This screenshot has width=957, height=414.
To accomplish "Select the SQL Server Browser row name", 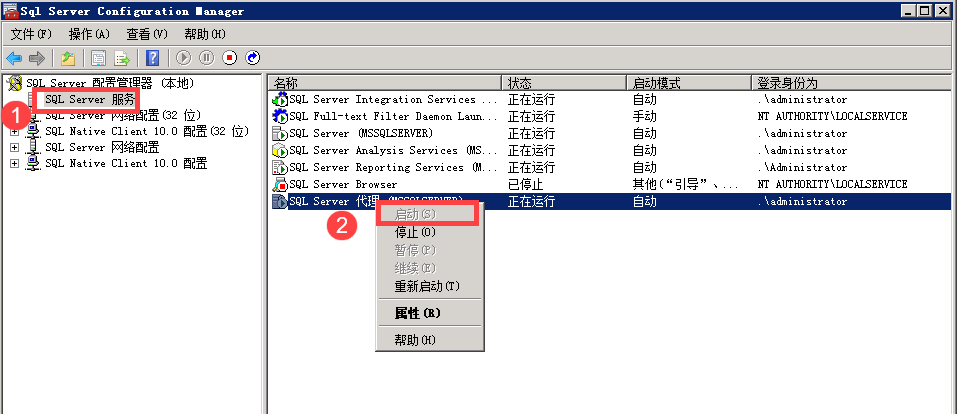I will tap(343, 184).
